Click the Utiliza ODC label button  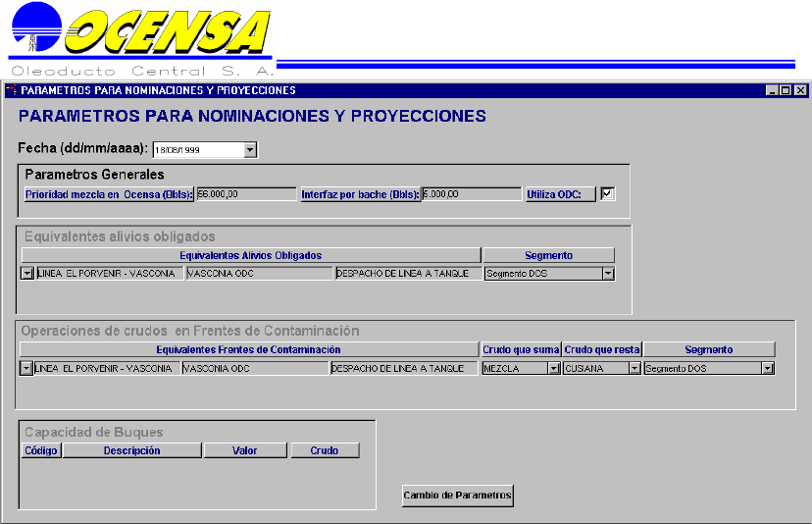tap(561, 194)
